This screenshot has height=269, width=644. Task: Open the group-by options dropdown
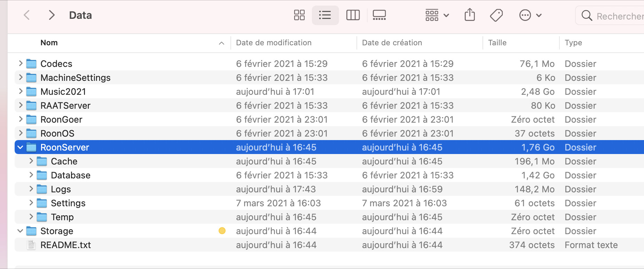437,15
